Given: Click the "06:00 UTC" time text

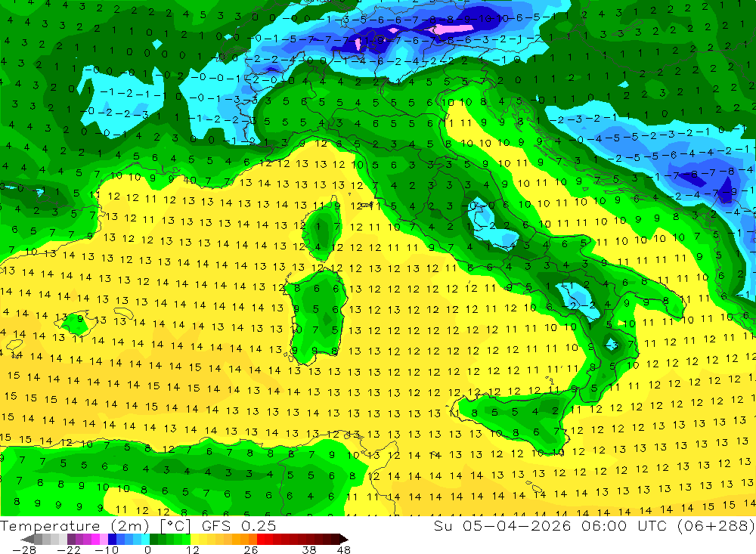Looking at the screenshot, I should click(x=626, y=525).
